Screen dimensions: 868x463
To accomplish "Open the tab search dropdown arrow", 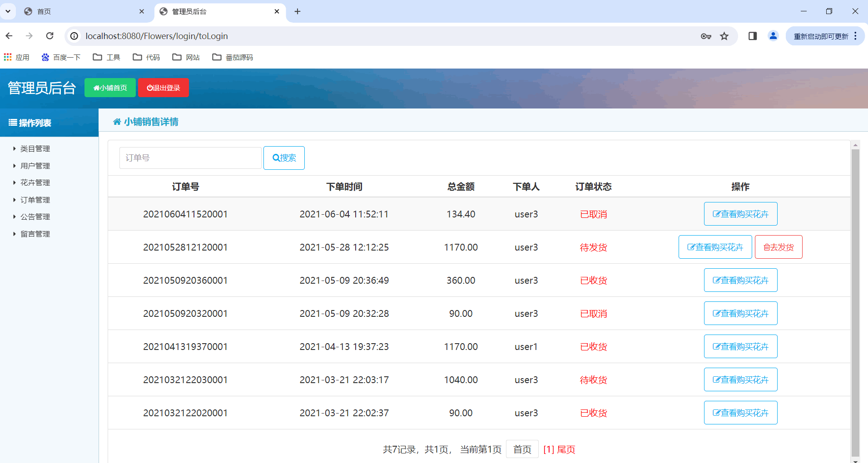I will [x=8, y=11].
